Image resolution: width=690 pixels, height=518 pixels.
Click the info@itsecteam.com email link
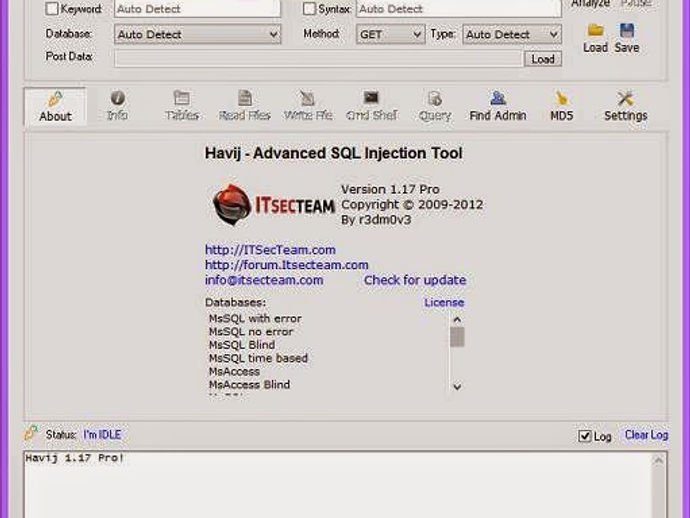pyautogui.click(x=264, y=280)
